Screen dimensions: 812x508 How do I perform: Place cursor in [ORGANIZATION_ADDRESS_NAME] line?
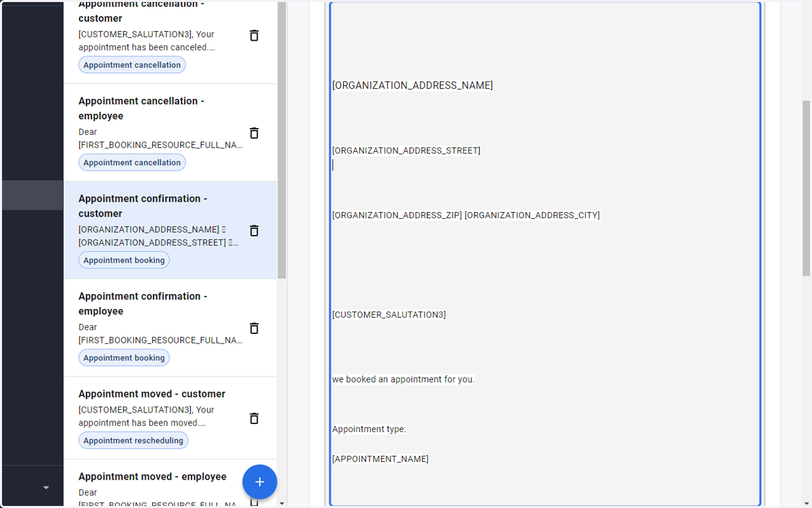click(x=412, y=85)
